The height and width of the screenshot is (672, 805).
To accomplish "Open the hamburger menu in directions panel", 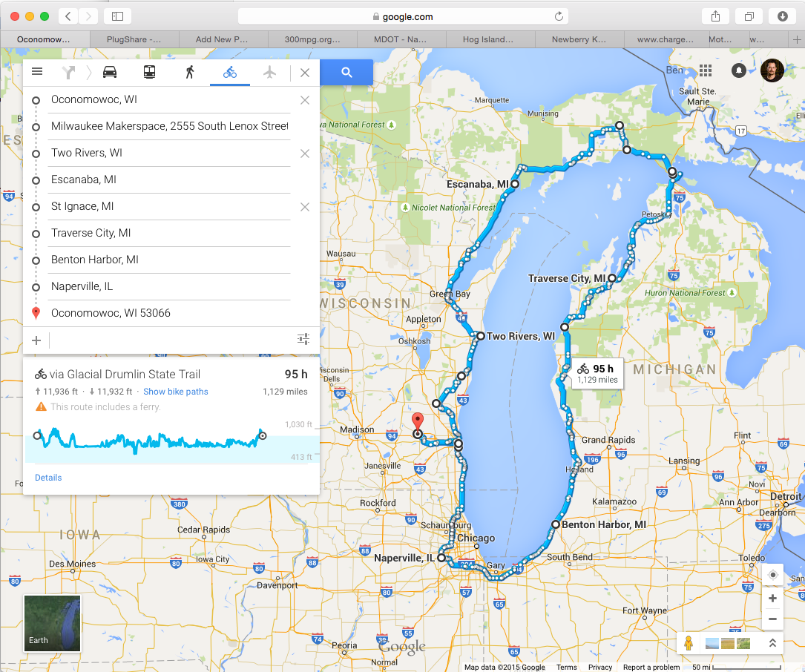I will coord(37,72).
